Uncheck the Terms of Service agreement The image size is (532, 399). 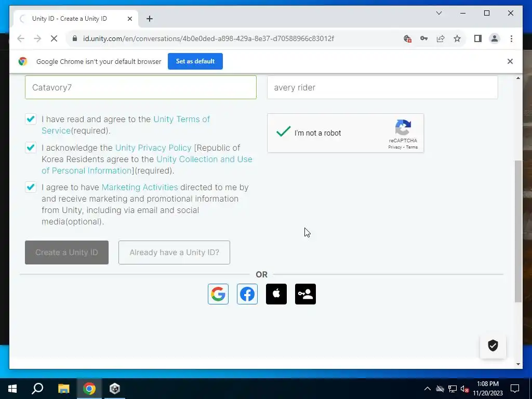31,119
